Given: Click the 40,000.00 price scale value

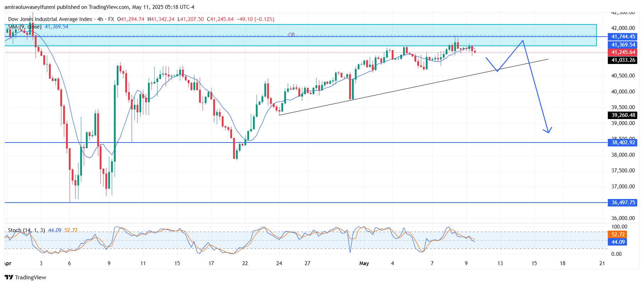Looking at the screenshot, I should click(623, 92).
